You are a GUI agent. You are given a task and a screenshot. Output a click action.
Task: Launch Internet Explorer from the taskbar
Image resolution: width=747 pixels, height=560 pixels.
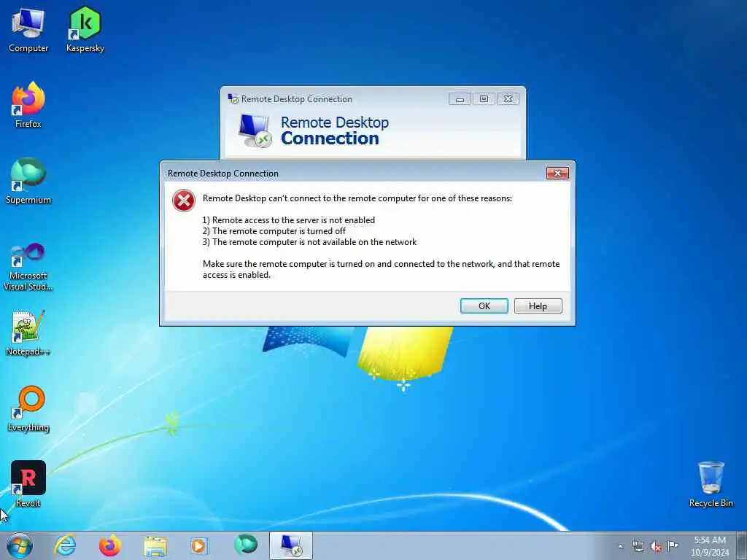click(65, 545)
